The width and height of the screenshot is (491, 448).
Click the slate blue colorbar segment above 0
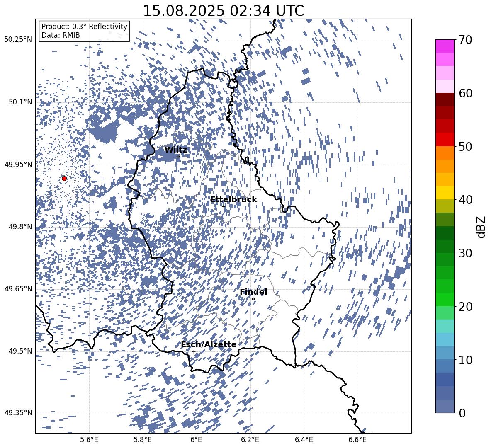[445, 406]
